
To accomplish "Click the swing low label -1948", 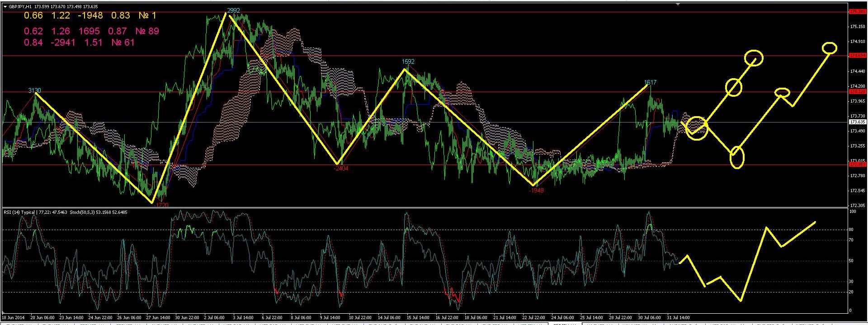I will pos(536,190).
